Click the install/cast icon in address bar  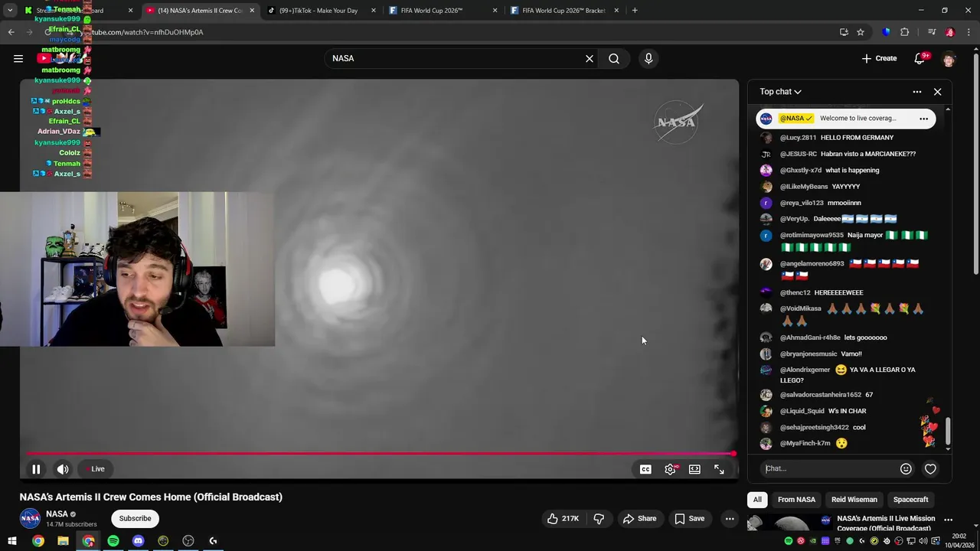[x=844, y=32]
